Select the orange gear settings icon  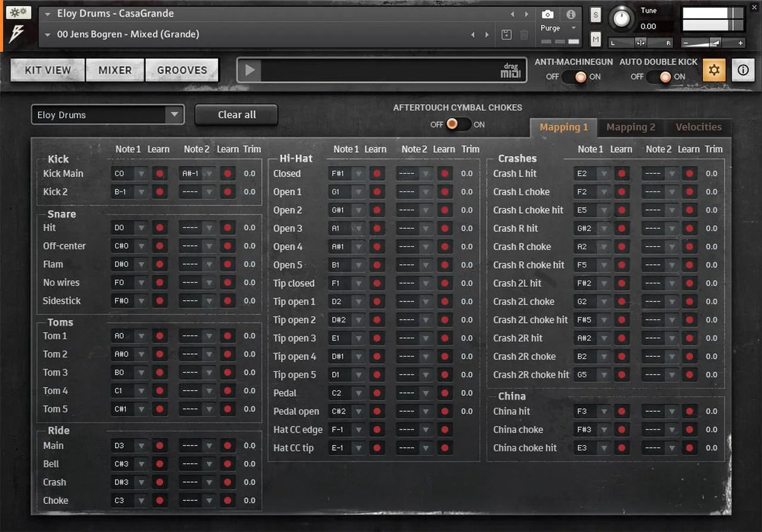coord(713,70)
